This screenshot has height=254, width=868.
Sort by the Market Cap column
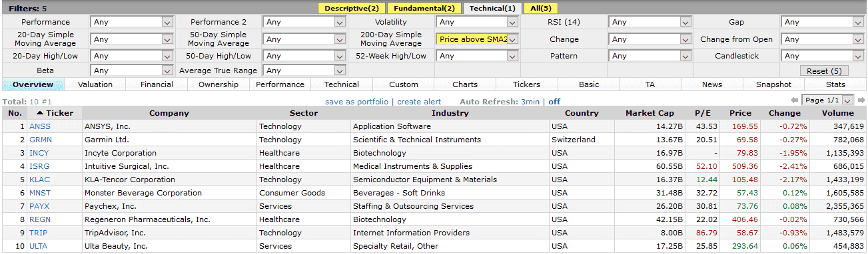[x=650, y=113]
